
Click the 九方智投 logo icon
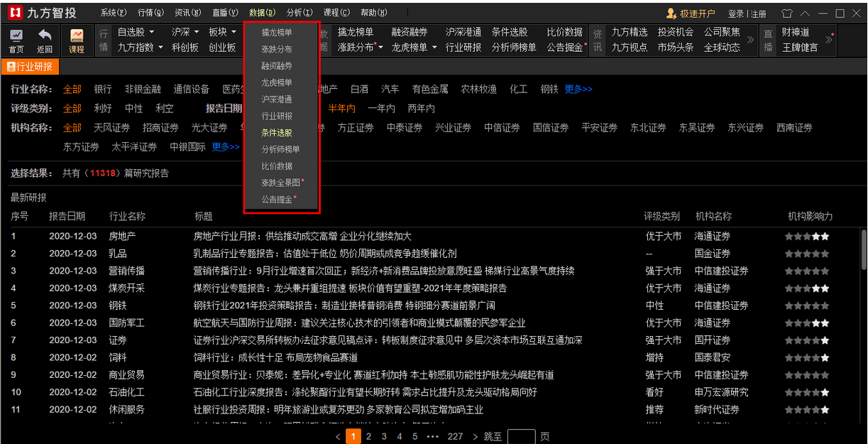pyautogui.click(x=15, y=13)
